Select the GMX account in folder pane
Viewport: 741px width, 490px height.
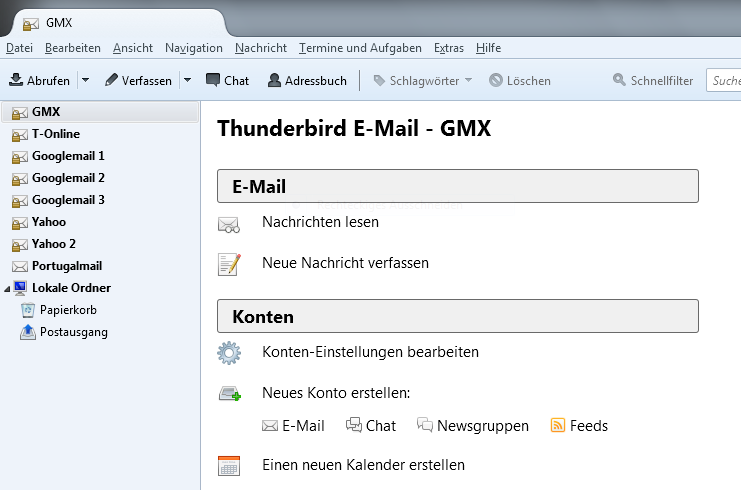click(x=100, y=112)
